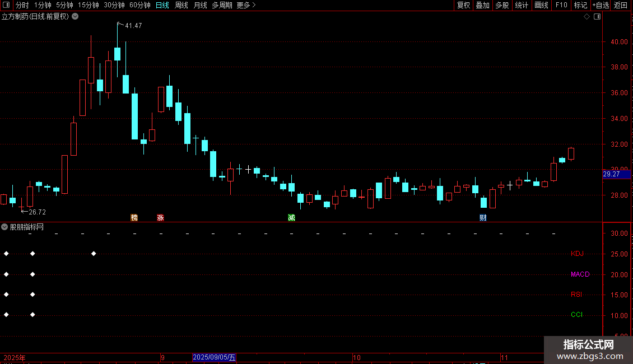This screenshot has width=633, height=364.
Task: Click the 41.47 high price label
Action: [x=133, y=25]
